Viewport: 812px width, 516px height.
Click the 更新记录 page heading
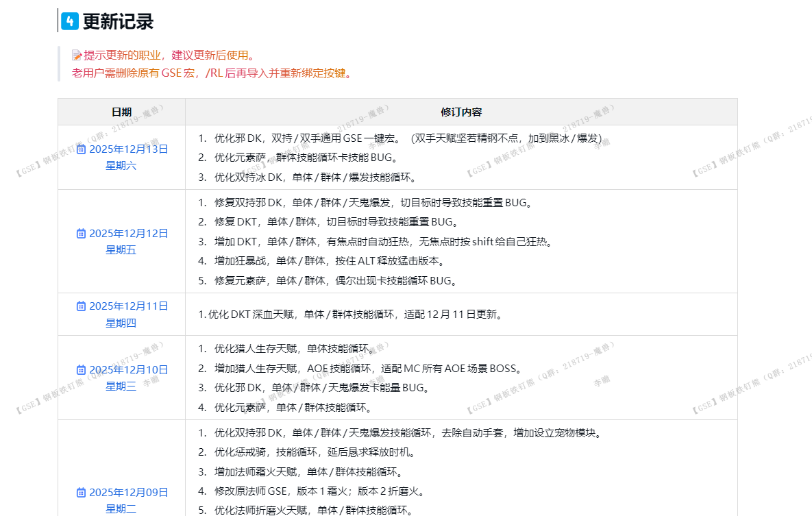tap(118, 21)
